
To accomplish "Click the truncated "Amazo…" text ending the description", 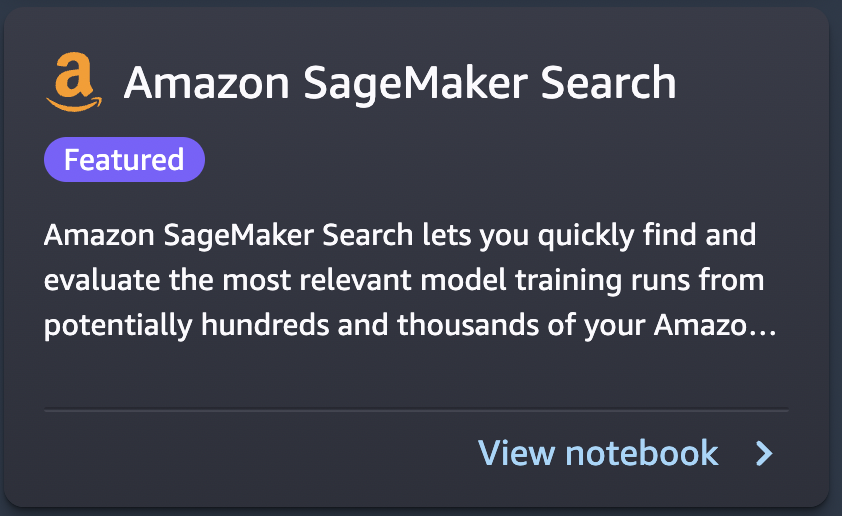I will pyautogui.click(x=715, y=325).
